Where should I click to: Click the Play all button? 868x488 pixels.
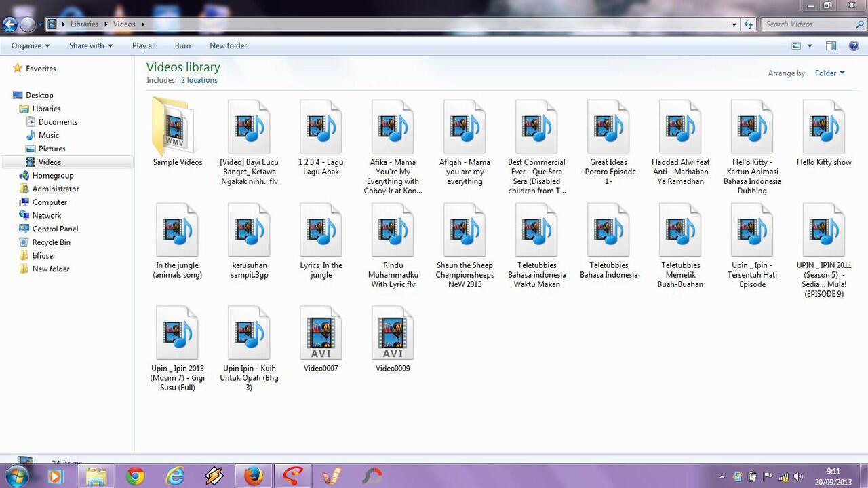tap(144, 45)
